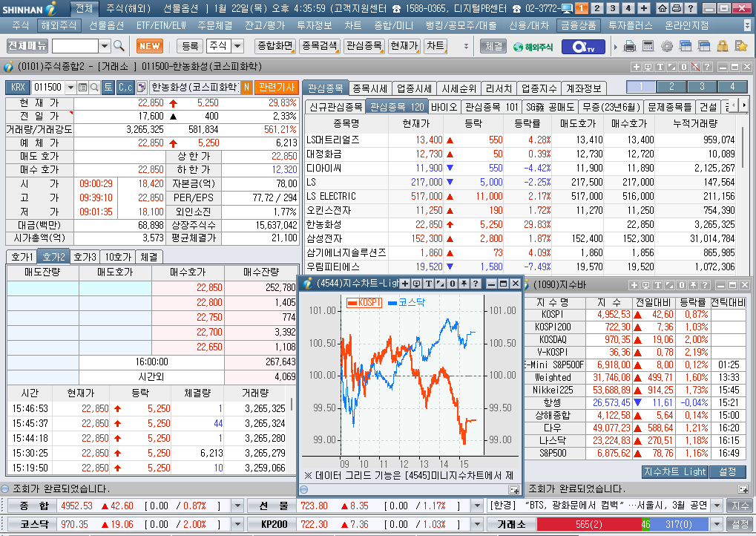The image size is (756, 536).
Task: Select watchlist group page 4
Action: (x=732, y=87)
